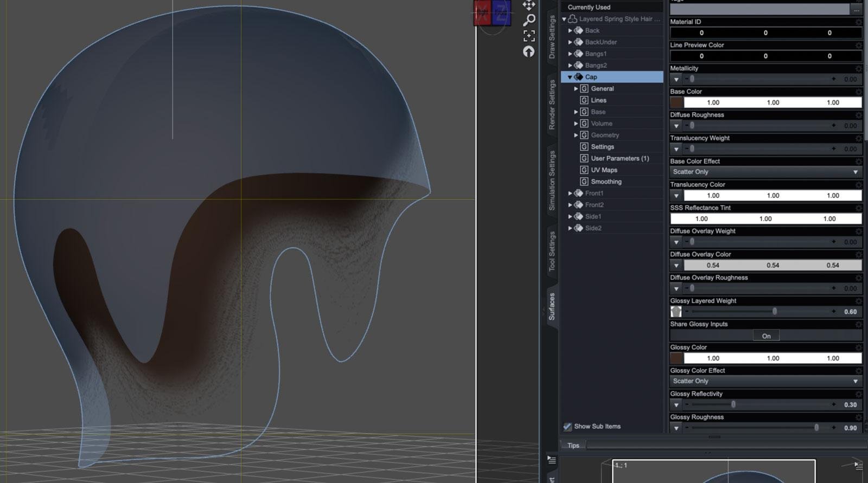
Task: Click the Base Color brown swatch
Action: coord(676,102)
